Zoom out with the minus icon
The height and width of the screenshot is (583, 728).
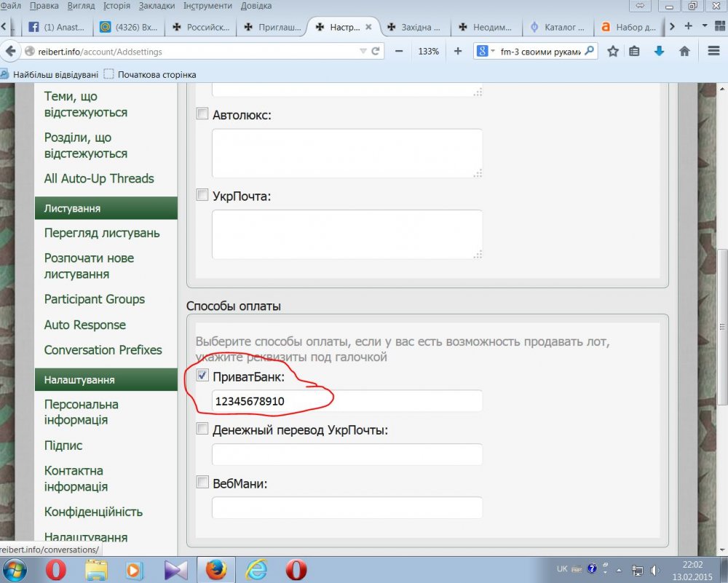(x=399, y=52)
